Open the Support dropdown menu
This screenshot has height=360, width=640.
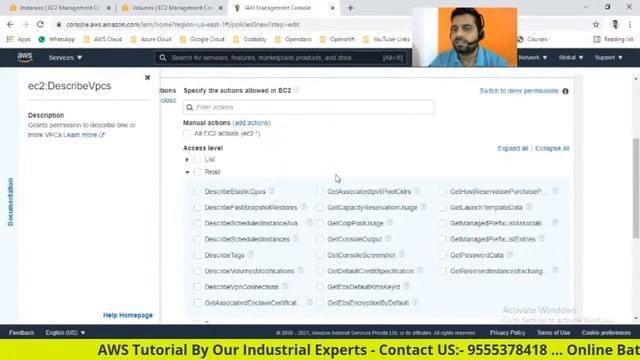[x=608, y=58]
